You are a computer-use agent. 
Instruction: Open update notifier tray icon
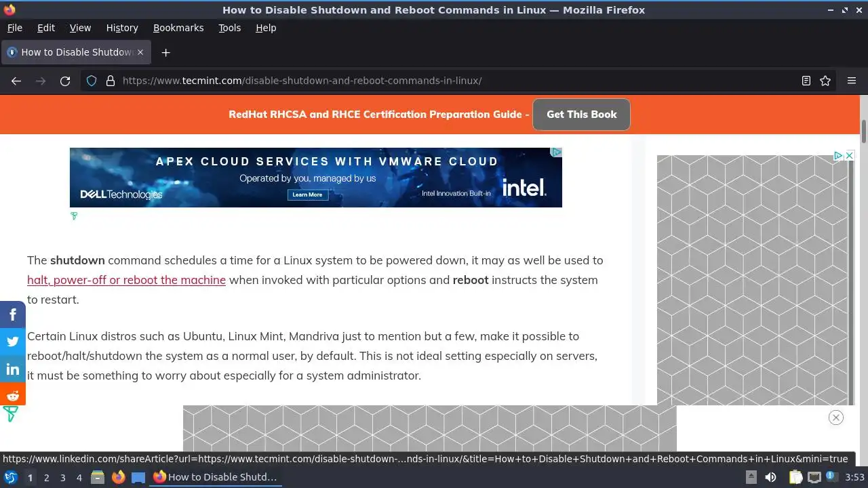tap(831, 477)
